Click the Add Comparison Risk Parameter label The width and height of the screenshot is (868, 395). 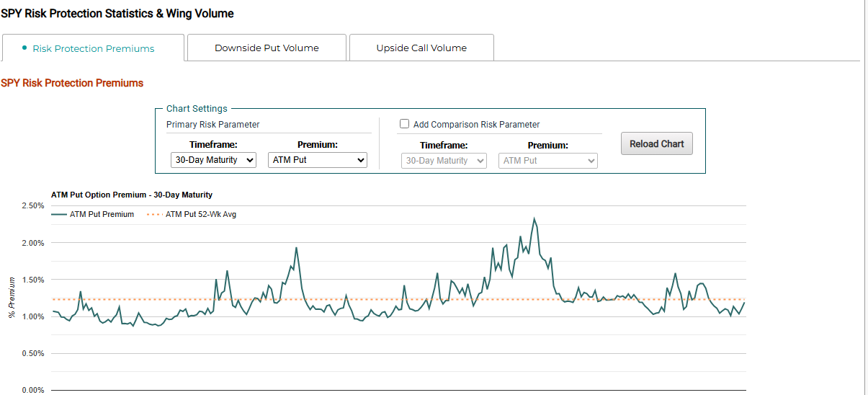point(476,124)
